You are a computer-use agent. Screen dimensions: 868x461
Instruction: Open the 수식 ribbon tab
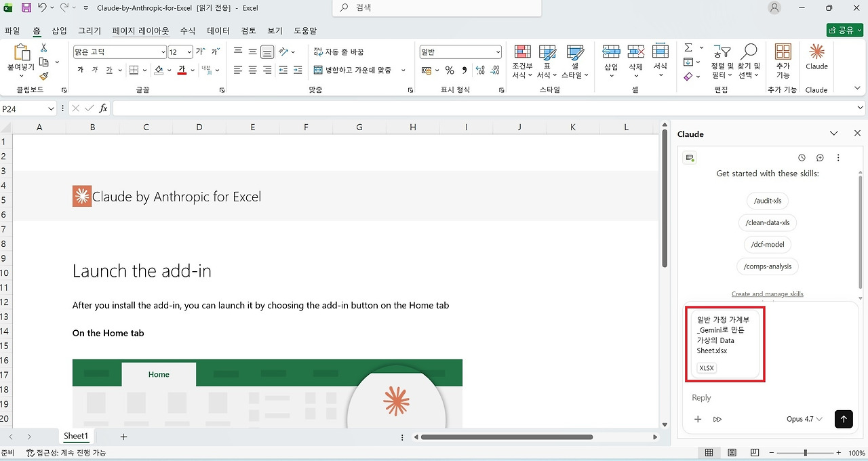(188, 31)
